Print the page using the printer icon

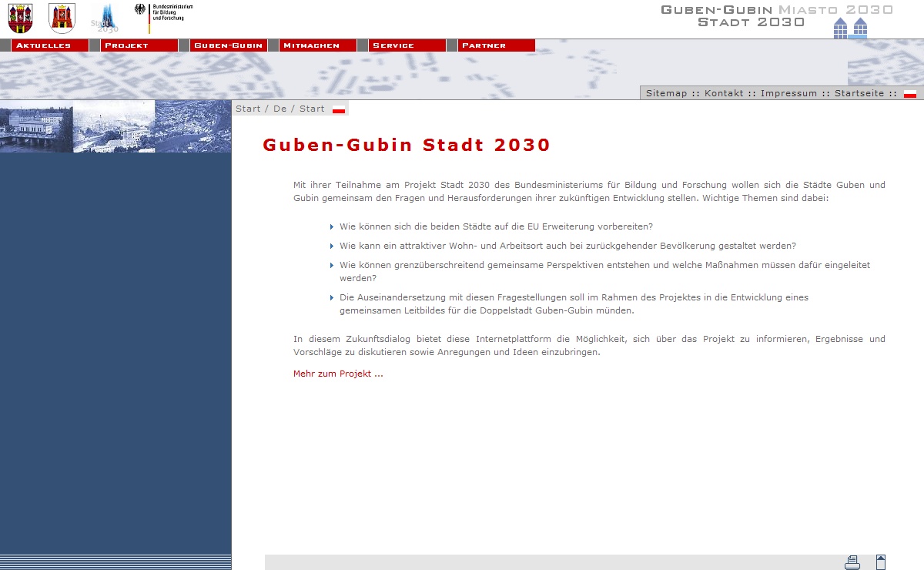point(852,562)
